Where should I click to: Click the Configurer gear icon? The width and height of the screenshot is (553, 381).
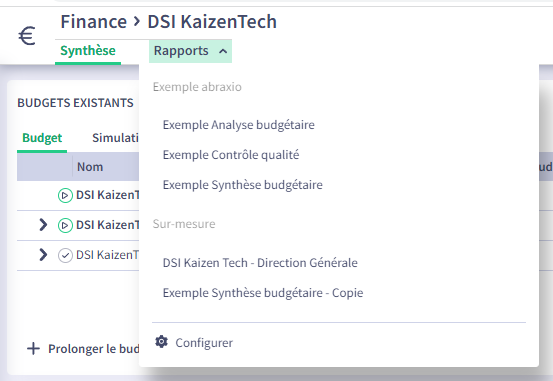(x=162, y=342)
